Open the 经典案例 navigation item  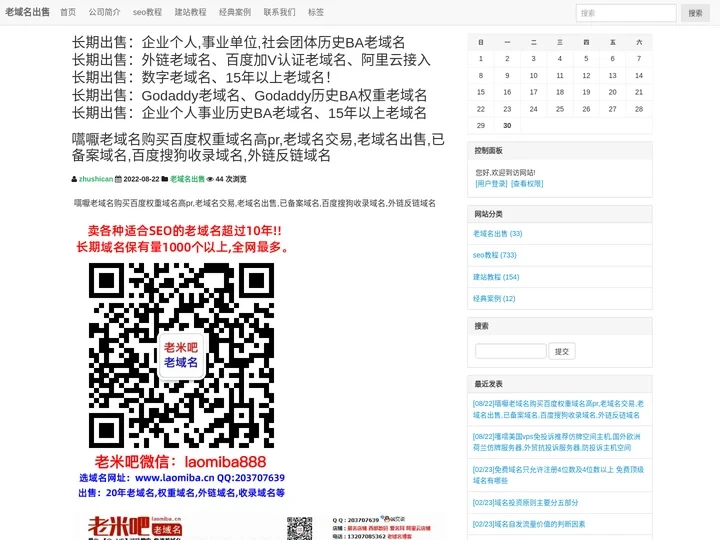(x=235, y=12)
